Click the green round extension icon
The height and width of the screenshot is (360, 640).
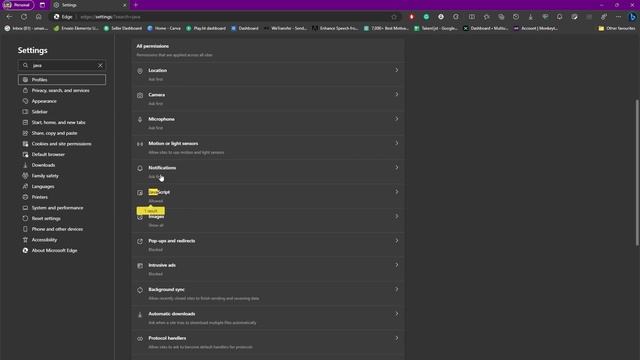click(x=426, y=17)
